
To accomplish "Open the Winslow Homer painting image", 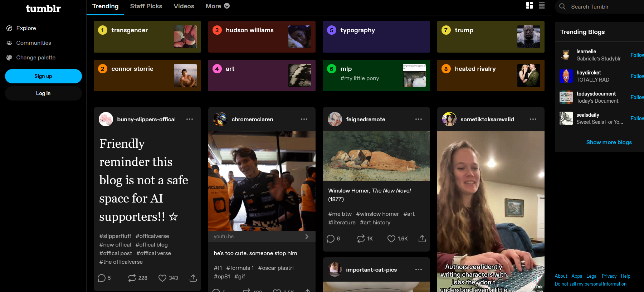I will [376, 156].
